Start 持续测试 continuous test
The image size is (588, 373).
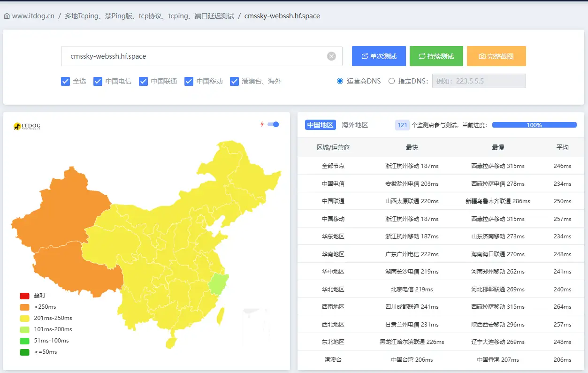(x=436, y=56)
